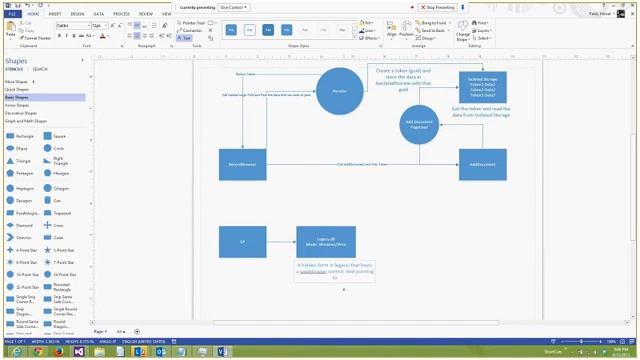Select the Connector tool
This screenshot has height=360, width=640.
coord(189,30)
